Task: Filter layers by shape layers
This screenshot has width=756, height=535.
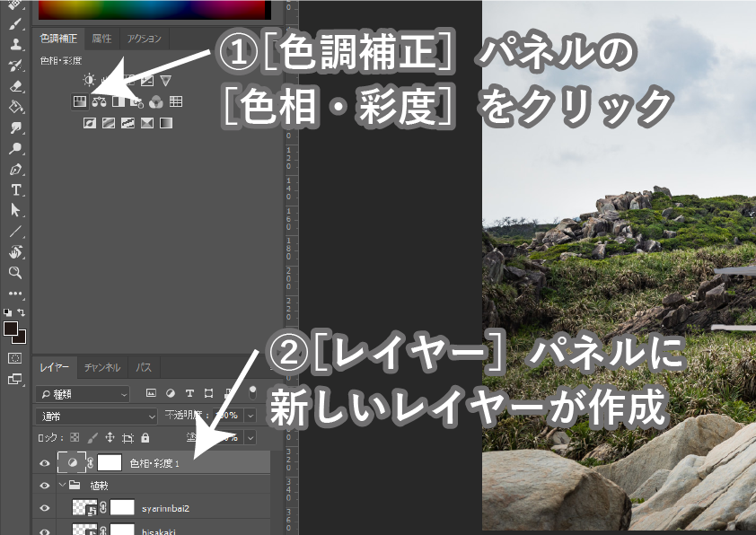Action: (x=209, y=393)
